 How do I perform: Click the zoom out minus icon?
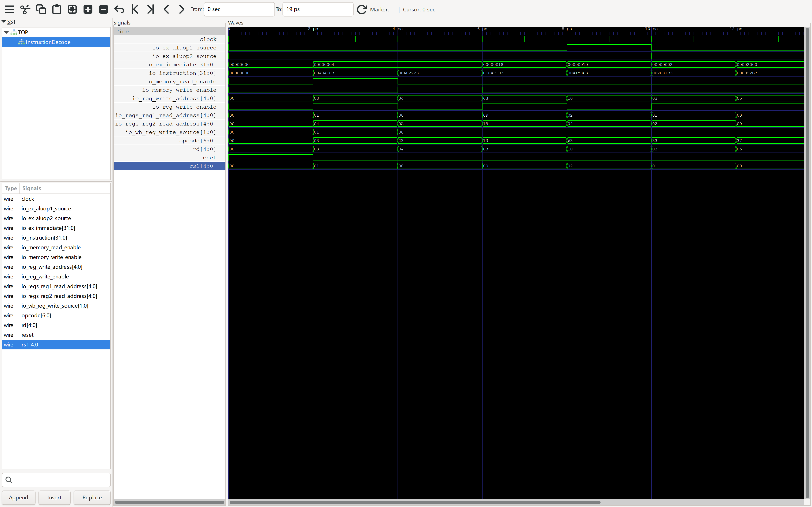pos(104,9)
